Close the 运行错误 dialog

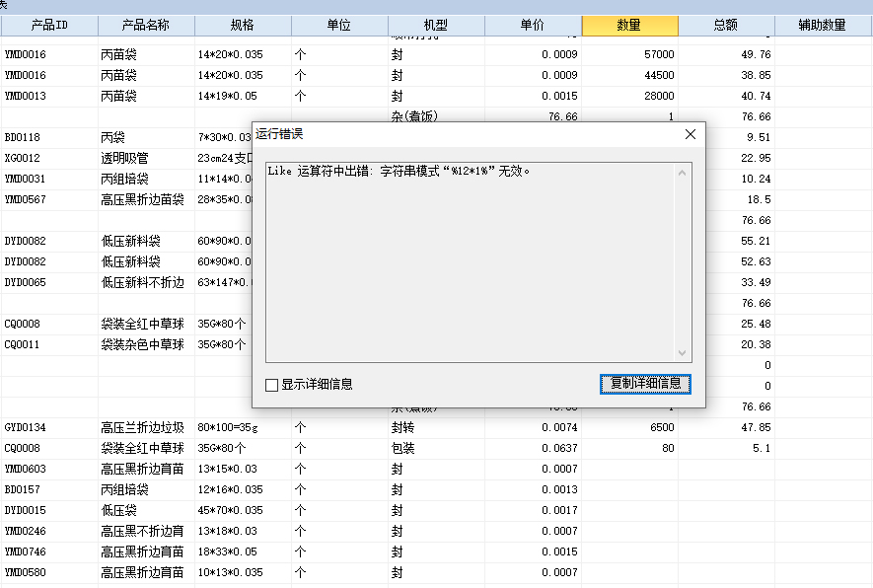click(x=691, y=134)
